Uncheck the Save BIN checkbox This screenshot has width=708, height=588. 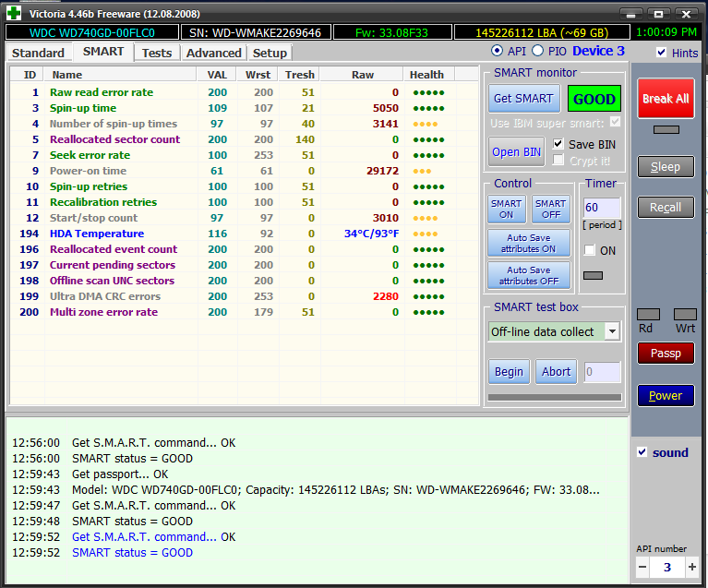558,144
